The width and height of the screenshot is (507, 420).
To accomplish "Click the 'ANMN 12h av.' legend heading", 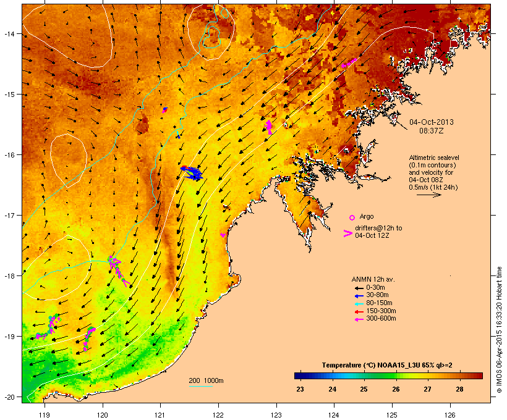I will (373, 279).
